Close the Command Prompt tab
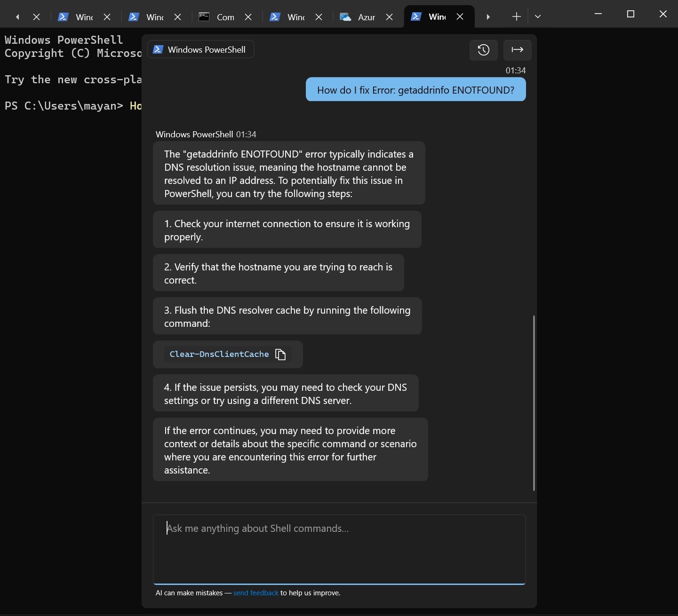The image size is (678, 616). (248, 17)
